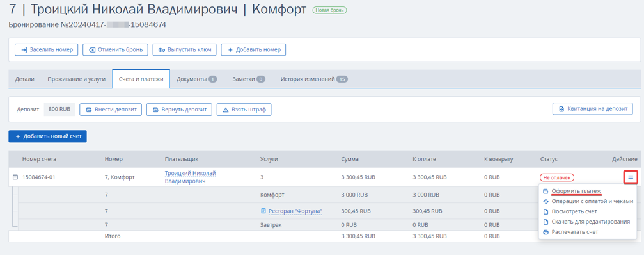
Task: Click the 'Сумма' column header
Action: (x=350, y=159)
